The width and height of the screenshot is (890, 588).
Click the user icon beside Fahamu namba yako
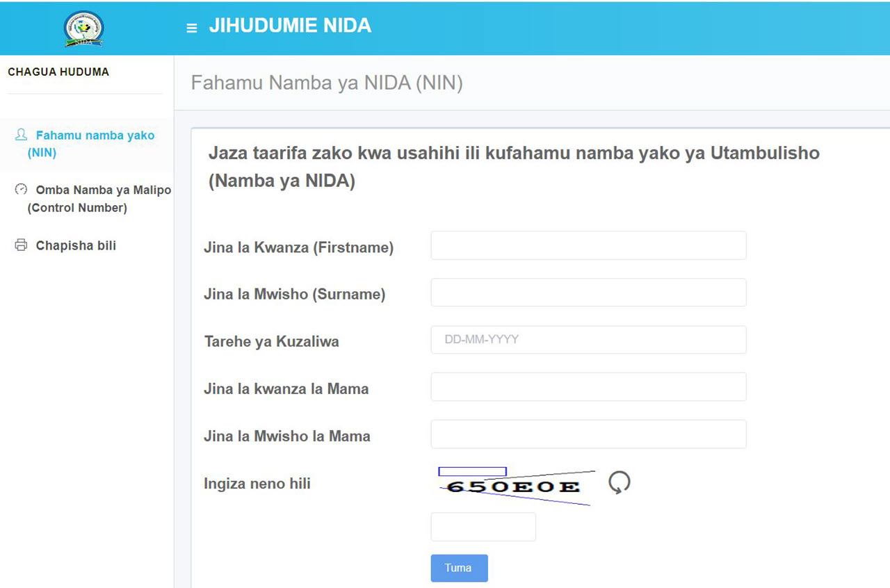click(x=21, y=135)
